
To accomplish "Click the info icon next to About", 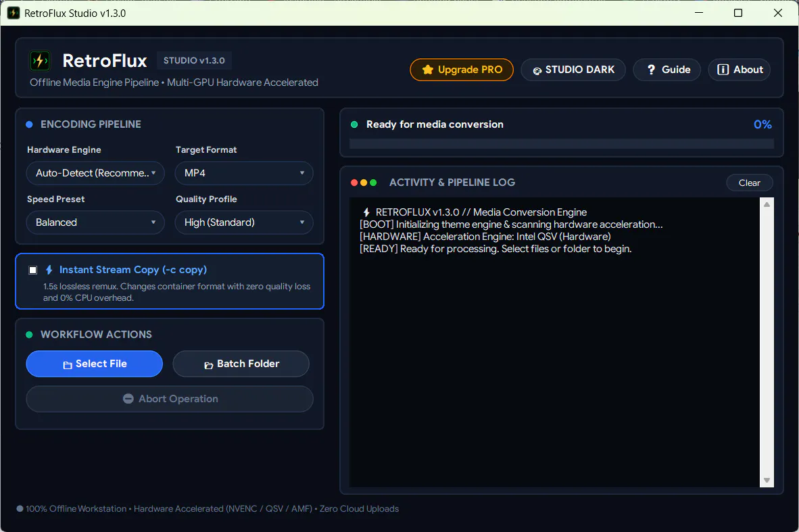I will click(x=723, y=70).
